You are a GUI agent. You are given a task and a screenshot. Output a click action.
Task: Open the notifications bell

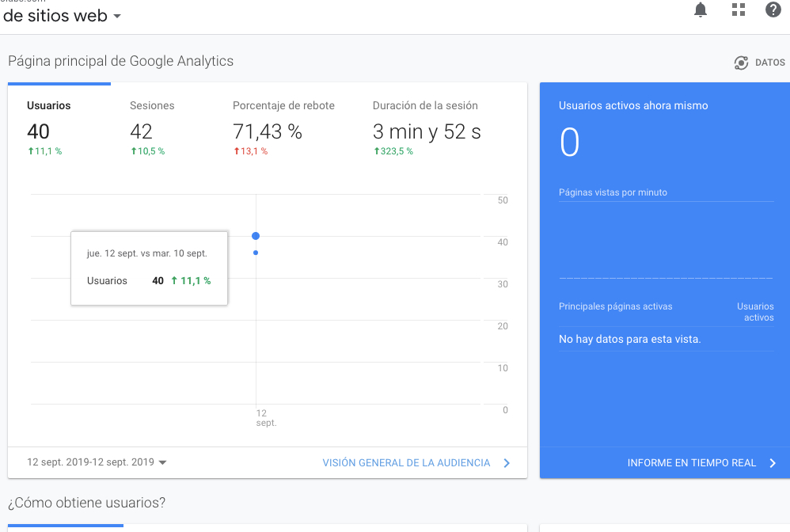(701, 9)
